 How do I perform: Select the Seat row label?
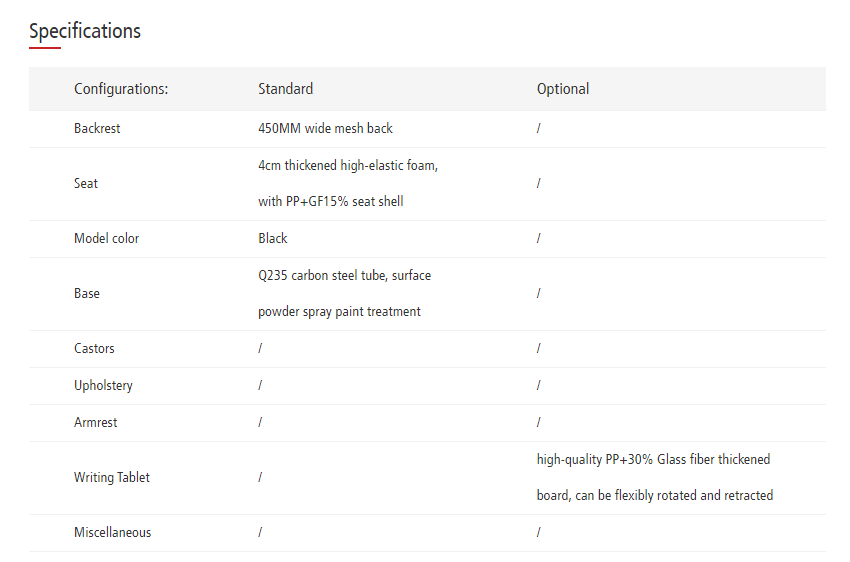86,184
